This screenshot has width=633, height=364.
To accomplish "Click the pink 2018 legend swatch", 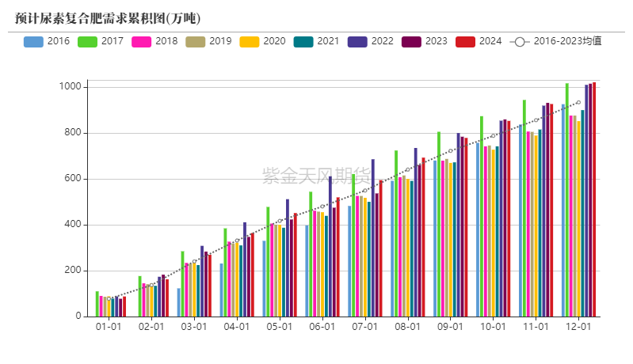I will click(141, 41).
